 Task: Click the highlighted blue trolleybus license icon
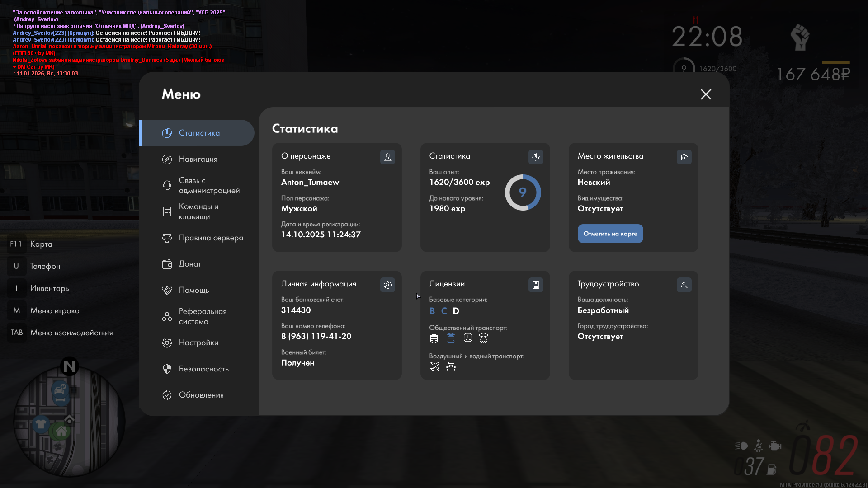pyautogui.click(x=451, y=338)
